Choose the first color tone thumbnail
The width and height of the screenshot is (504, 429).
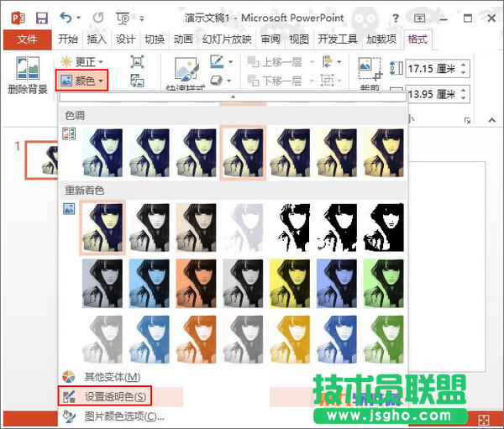(102, 153)
